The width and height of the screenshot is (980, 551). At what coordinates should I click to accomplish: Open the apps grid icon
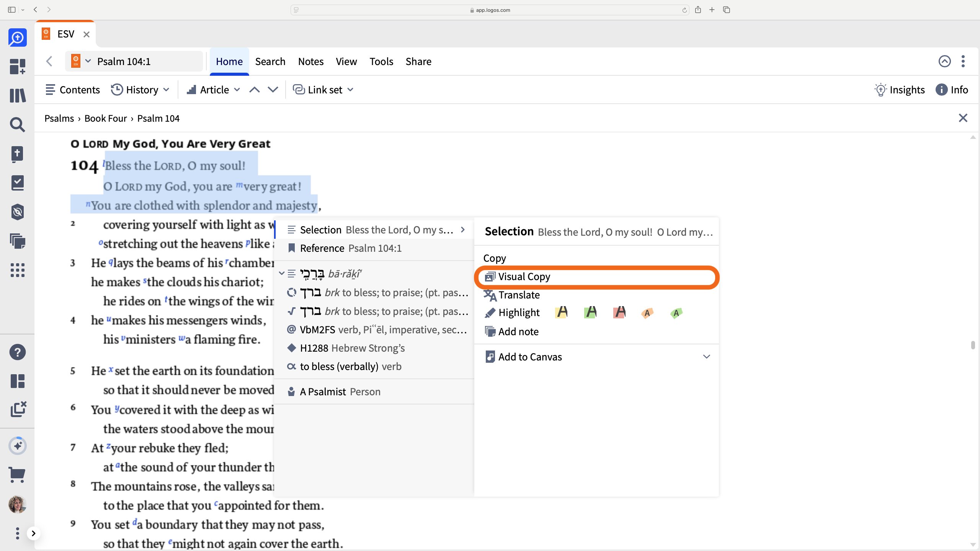[18, 270]
